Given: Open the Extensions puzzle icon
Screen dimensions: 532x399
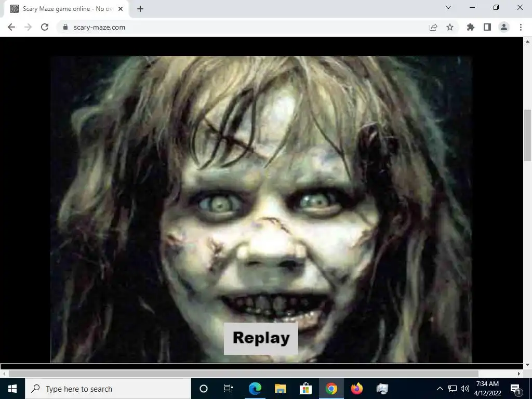Looking at the screenshot, I should click(471, 27).
